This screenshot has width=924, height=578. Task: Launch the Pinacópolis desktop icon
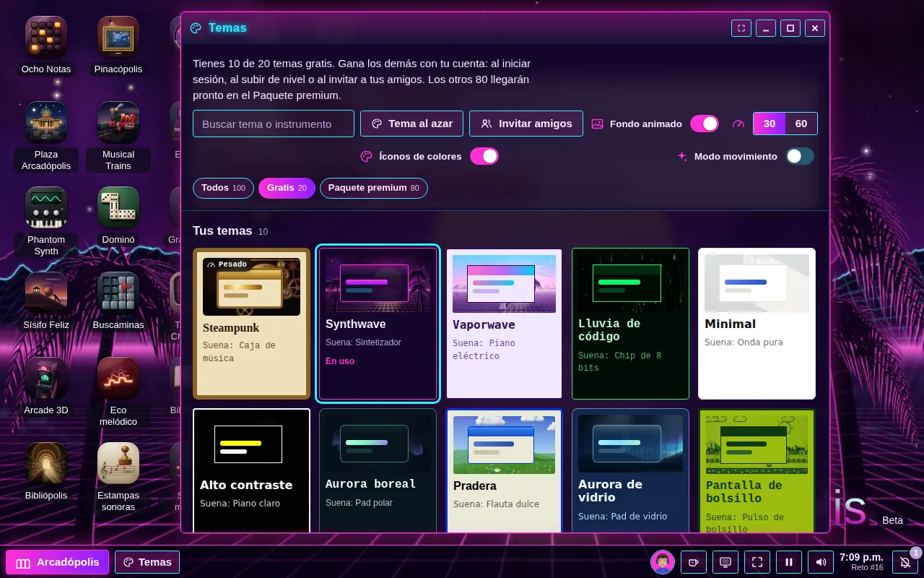118,46
